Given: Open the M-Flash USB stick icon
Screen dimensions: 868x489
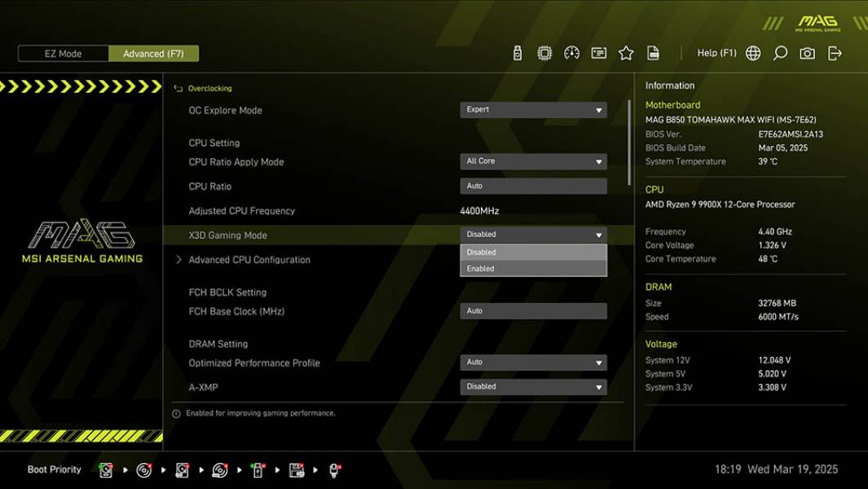Looking at the screenshot, I should (x=517, y=53).
